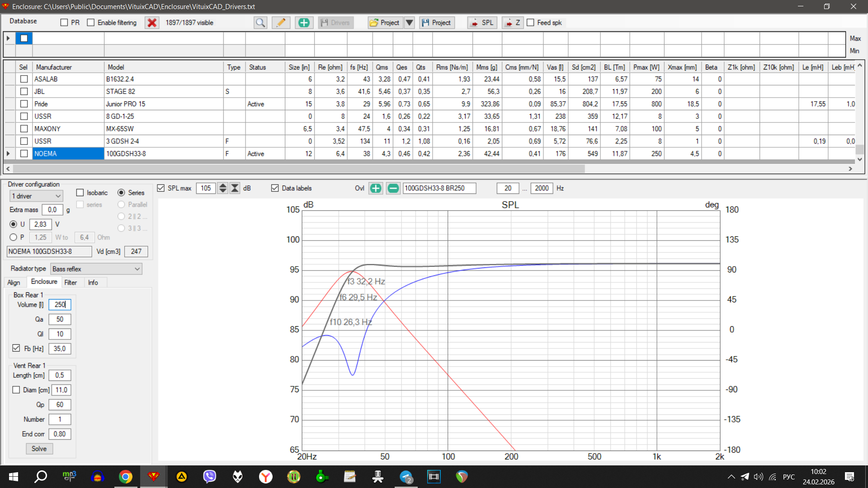Enable filtering checkbox
The height and width of the screenshot is (488, 868).
[x=91, y=23]
